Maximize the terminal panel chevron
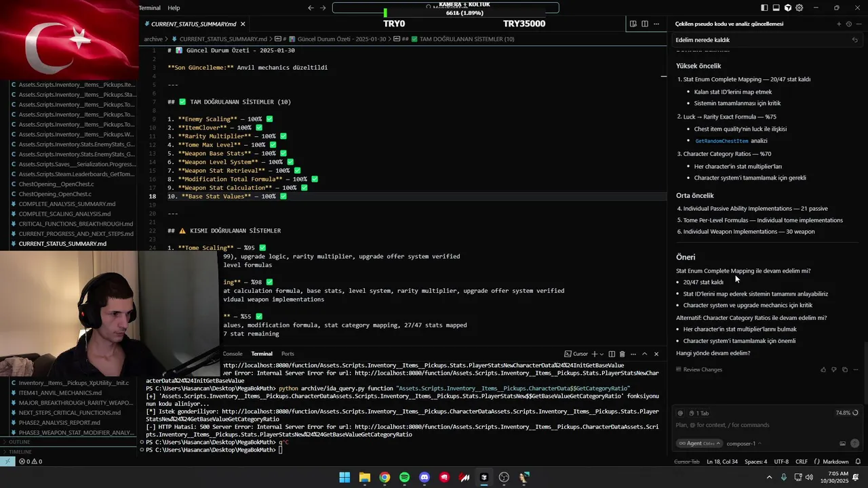Image resolution: width=868 pixels, height=488 pixels. click(644, 354)
